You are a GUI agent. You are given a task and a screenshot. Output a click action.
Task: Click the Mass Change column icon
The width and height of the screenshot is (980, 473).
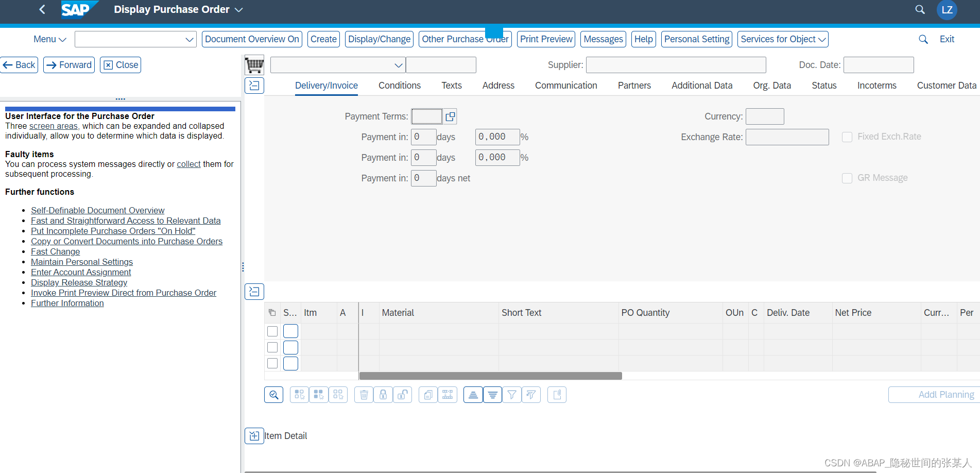pos(448,395)
